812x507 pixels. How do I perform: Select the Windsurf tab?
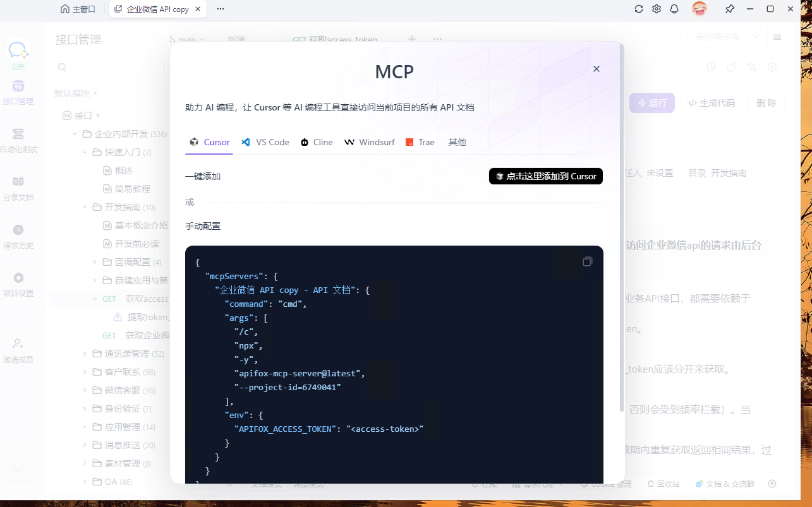pos(370,142)
